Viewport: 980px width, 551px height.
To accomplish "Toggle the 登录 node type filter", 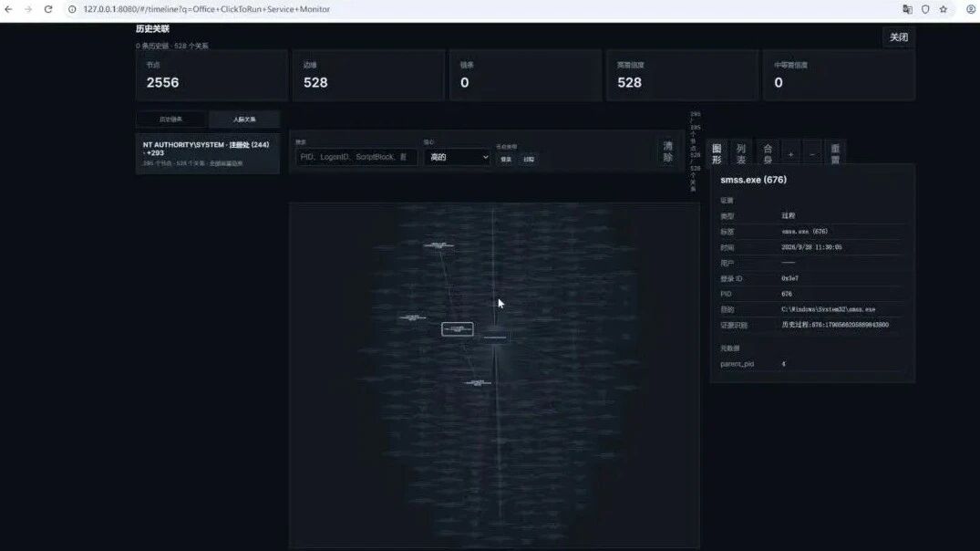I will pyautogui.click(x=506, y=159).
